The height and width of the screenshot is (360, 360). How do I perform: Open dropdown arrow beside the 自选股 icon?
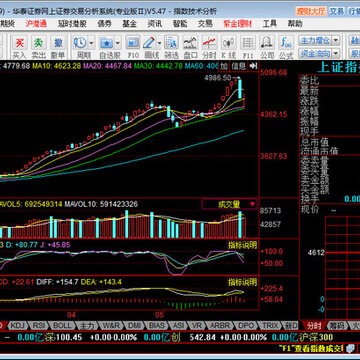118,43
